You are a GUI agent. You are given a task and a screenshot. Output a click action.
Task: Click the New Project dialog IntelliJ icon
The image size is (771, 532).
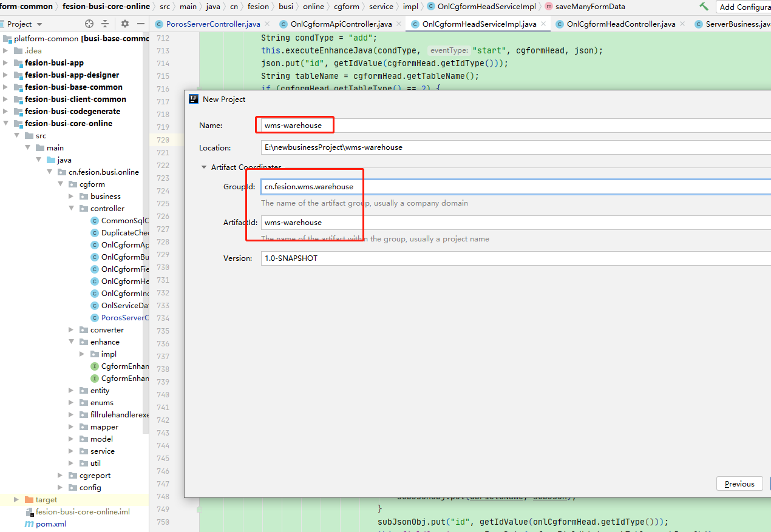click(194, 99)
